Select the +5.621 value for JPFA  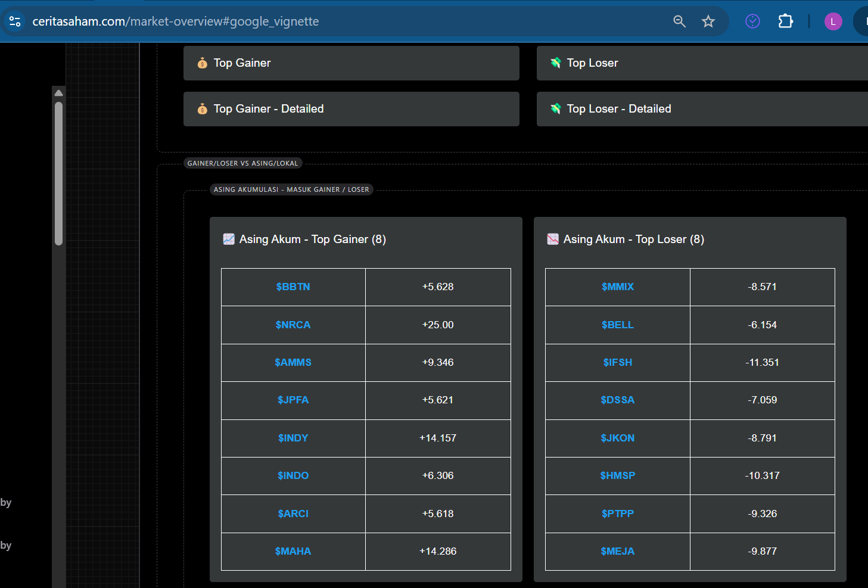tap(438, 400)
